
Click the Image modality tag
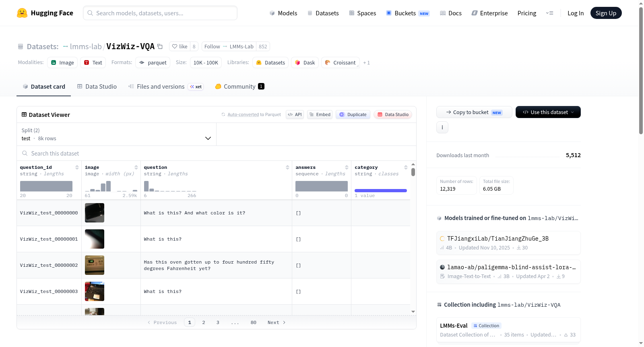(x=62, y=62)
